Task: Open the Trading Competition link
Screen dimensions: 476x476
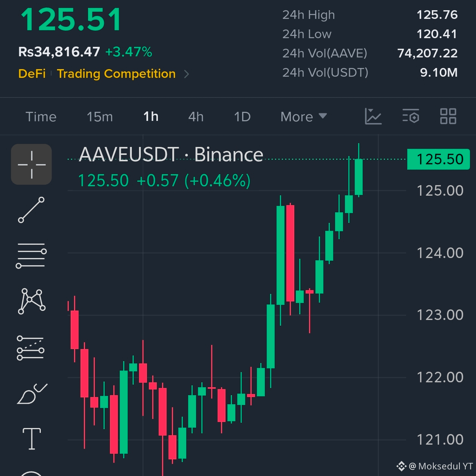Action: point(116,74)
